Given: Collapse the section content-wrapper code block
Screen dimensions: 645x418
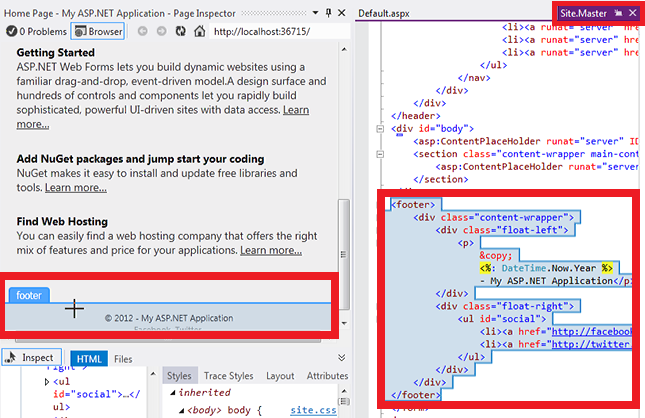Looking at the screenshot, I should (x=379, y=154).
